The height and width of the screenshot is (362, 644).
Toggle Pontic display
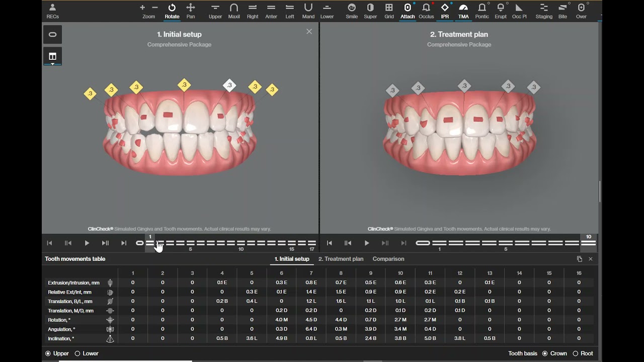482,11
